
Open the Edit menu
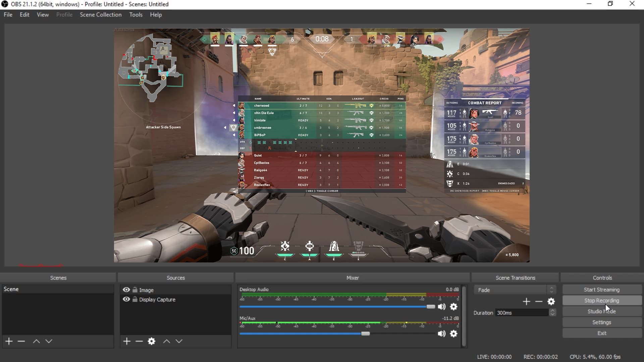(24, 15)
